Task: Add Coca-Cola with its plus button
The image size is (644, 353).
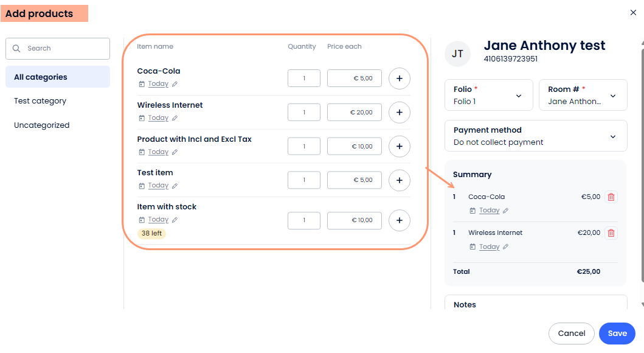Action: [399, 79]
